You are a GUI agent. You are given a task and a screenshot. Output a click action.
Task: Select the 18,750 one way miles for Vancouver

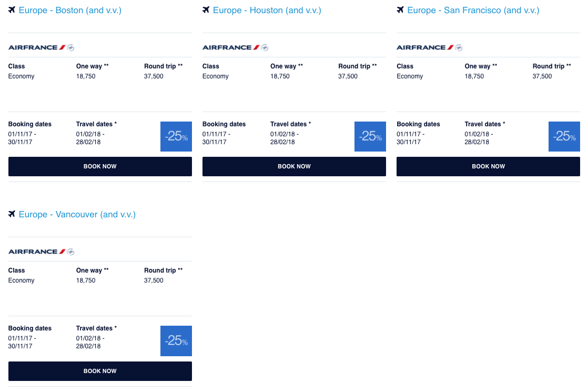pos(86,280)
